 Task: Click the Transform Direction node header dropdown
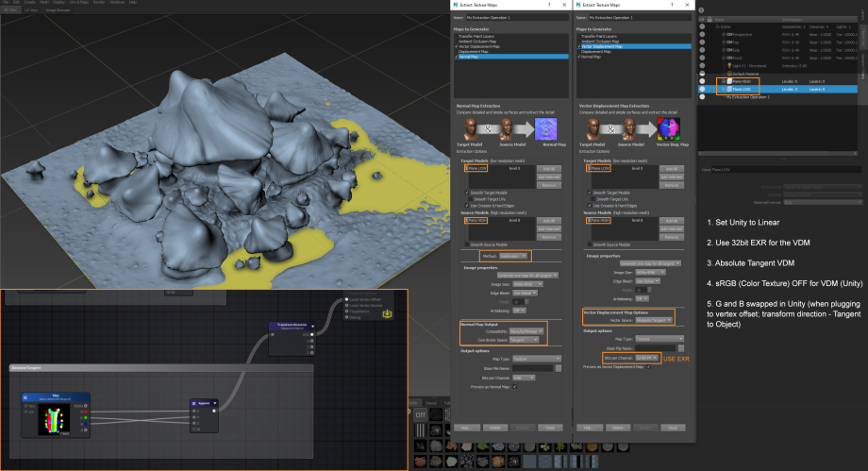pyautogui.click(x=312, y=326)
